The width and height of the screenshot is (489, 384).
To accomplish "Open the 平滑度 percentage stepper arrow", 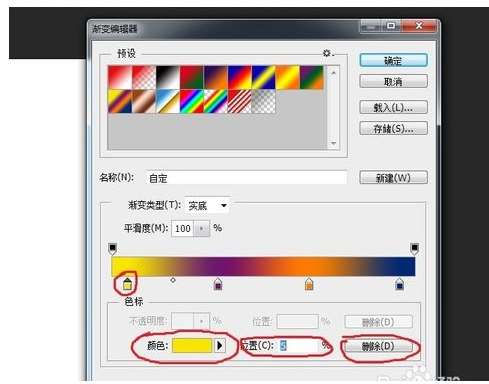I will click(201, 229).
